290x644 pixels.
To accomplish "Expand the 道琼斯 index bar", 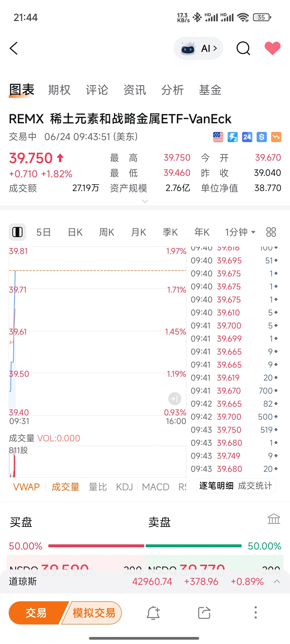I will tap(277, 581).
